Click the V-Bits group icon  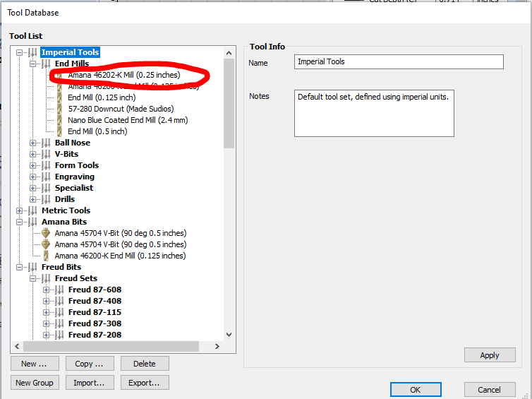(46, 154)
